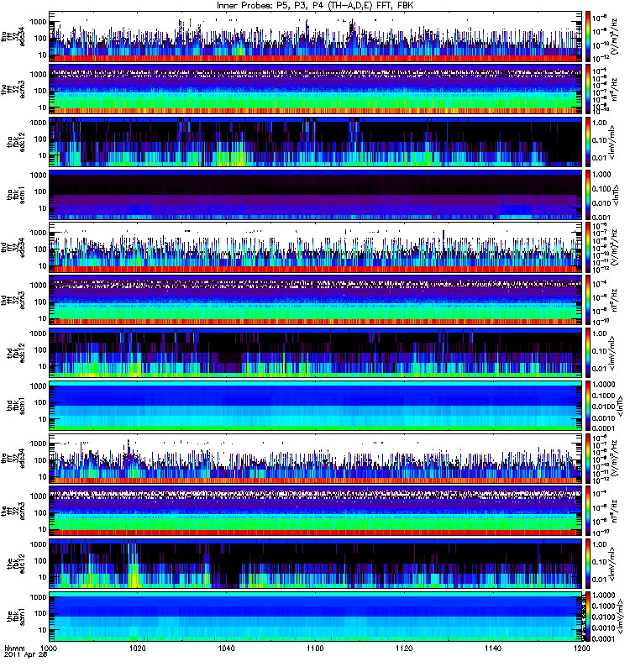Select the the fbk edc12 spectrogram panel
The image size is (630, 672).
[x=316, y=564]
